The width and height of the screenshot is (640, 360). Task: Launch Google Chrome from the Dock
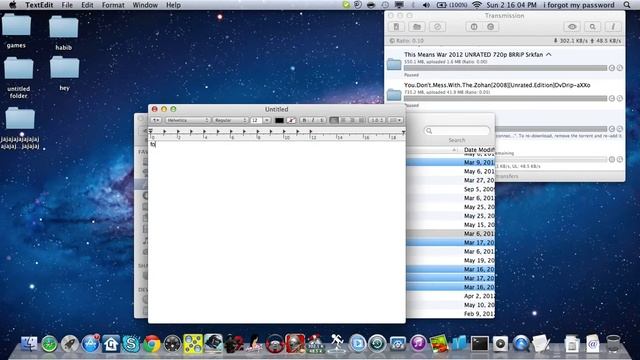[151, 344]
